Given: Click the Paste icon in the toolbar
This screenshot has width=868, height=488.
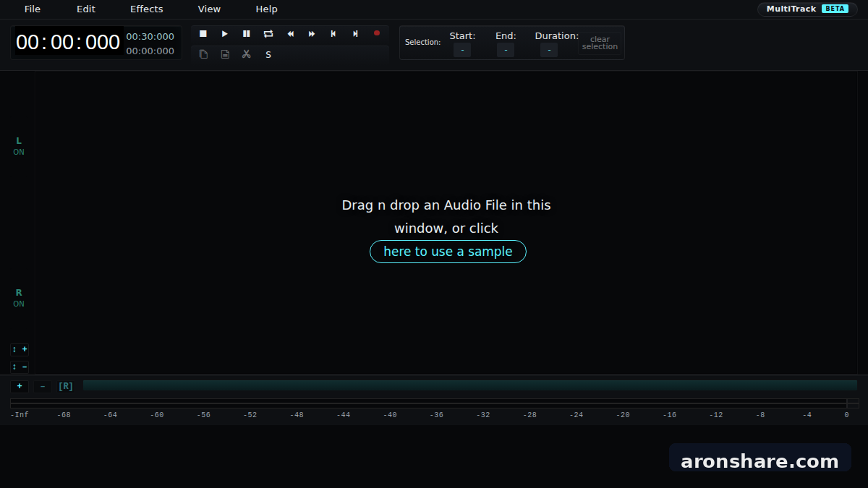Looking at the screenshot, I should coord(225,54).
